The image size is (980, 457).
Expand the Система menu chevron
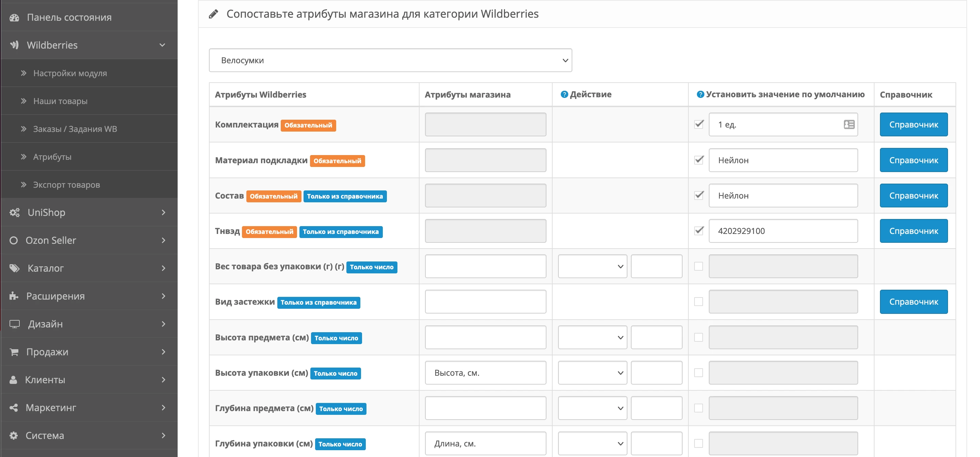pos(164,436)
